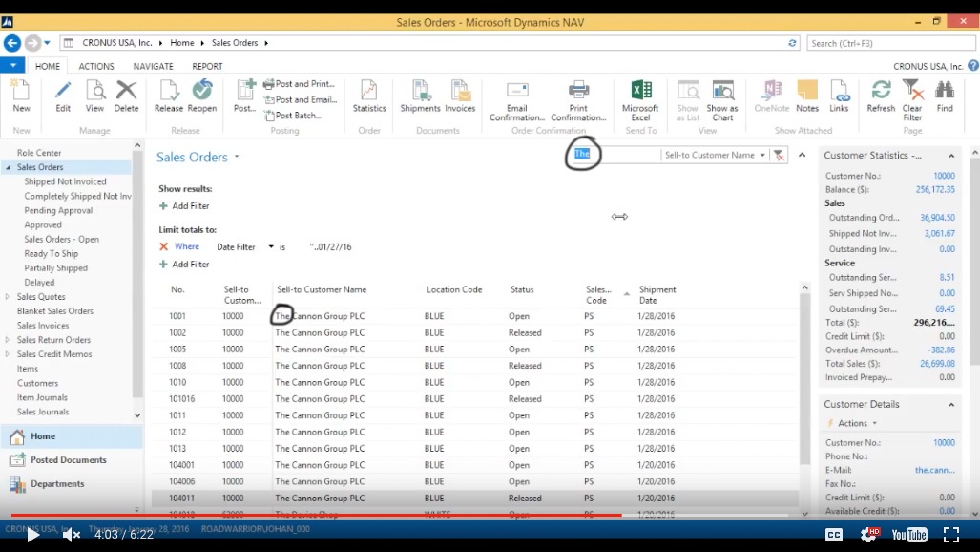Open the Dynamics NAV help icon
Viewport: 980px width, 552px height.
[x=973, y=66]
